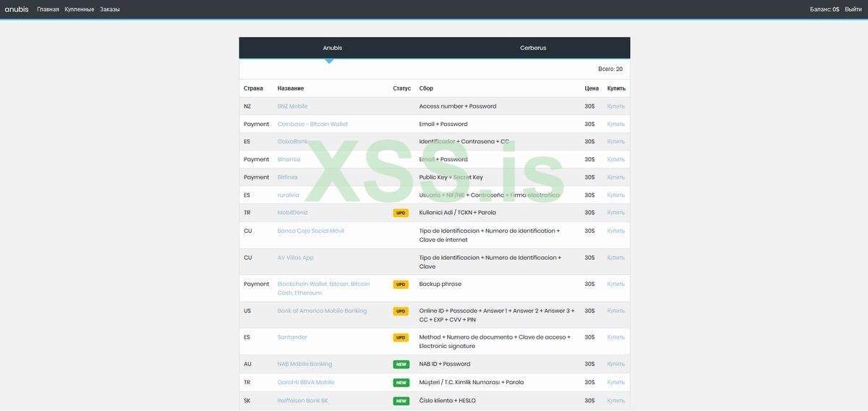Select the "Public Key + Secret Key" cell
The width and height of the screenshot is (868, 411).
click(x=451, y=177)
